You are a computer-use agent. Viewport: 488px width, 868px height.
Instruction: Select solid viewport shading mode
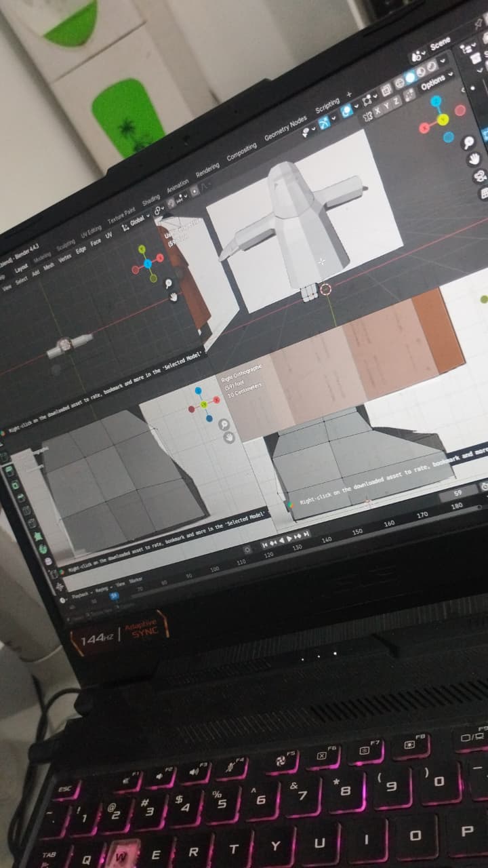tap(410, 77)
